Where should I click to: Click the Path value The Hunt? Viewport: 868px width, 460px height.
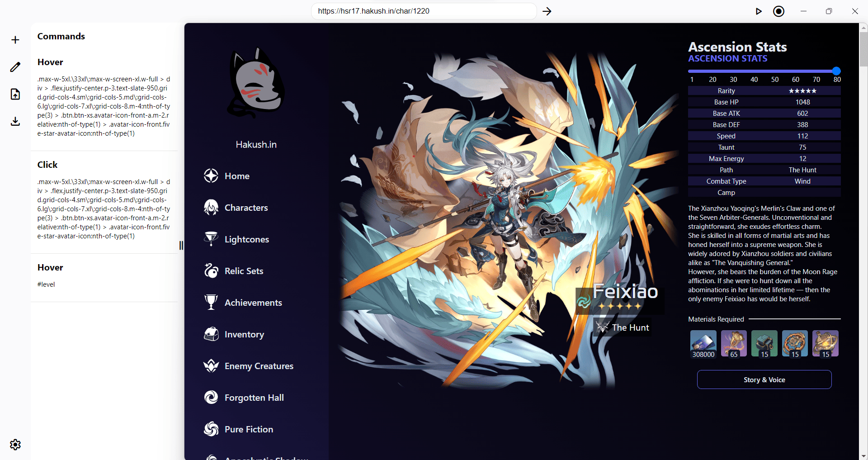click(803, 170)
